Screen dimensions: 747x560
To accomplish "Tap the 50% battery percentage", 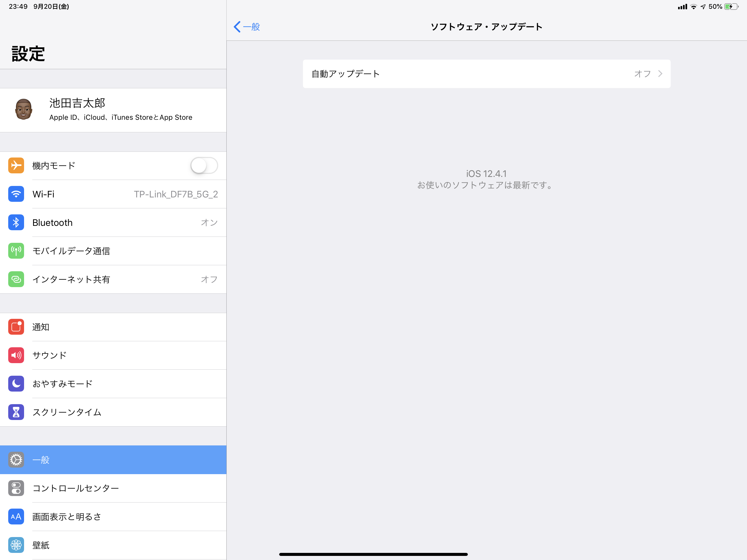I will point(715,7).
